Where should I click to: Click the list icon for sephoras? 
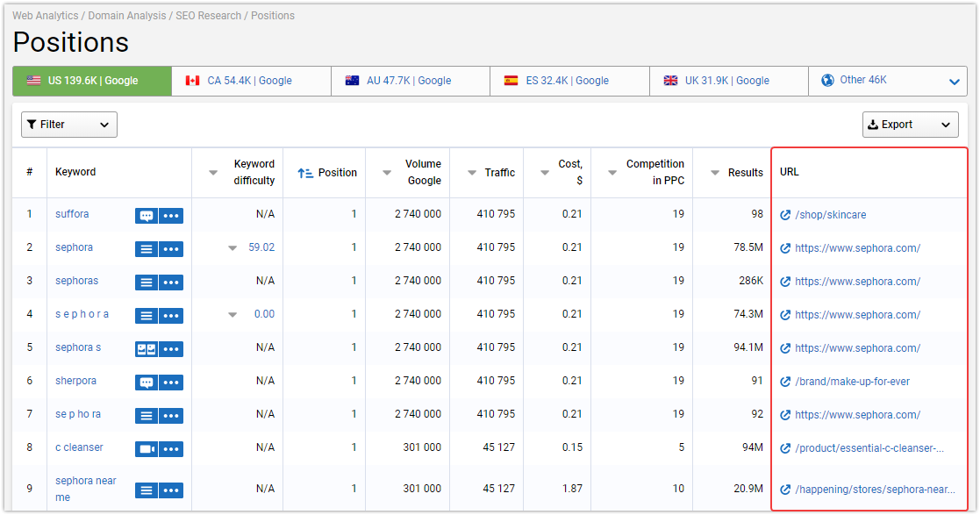tap(147, 283)
